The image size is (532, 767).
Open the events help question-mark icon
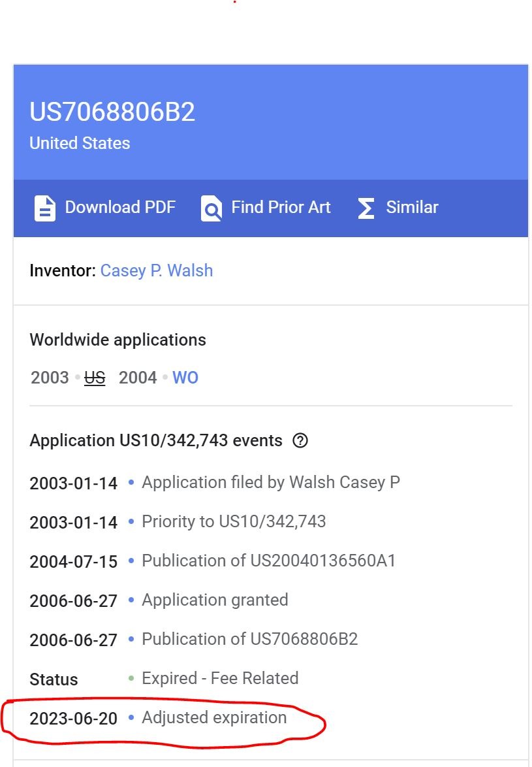[x=300, y=441]
